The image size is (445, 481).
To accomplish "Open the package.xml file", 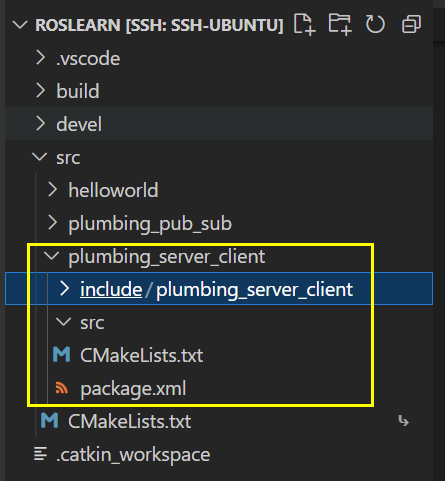I will [x=133, y=389].
